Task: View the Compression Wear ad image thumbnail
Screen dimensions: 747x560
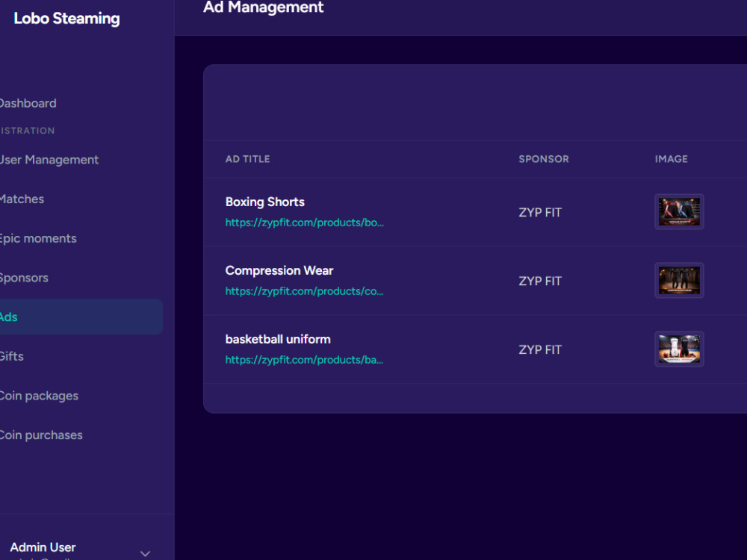Action: pos(679,281)
